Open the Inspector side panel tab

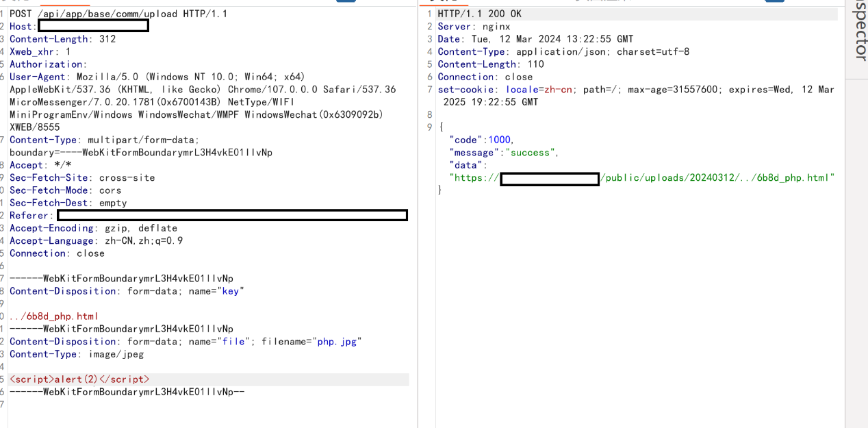tap(859, 30)
